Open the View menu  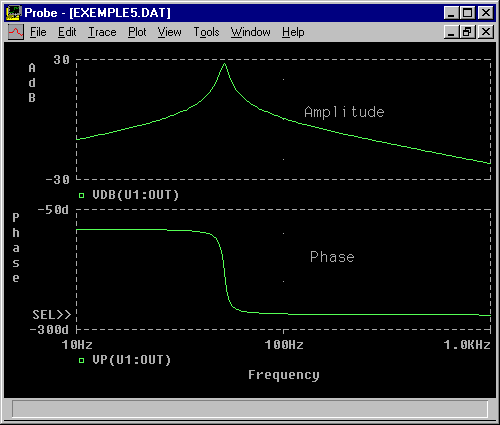(x=170, y=32)
